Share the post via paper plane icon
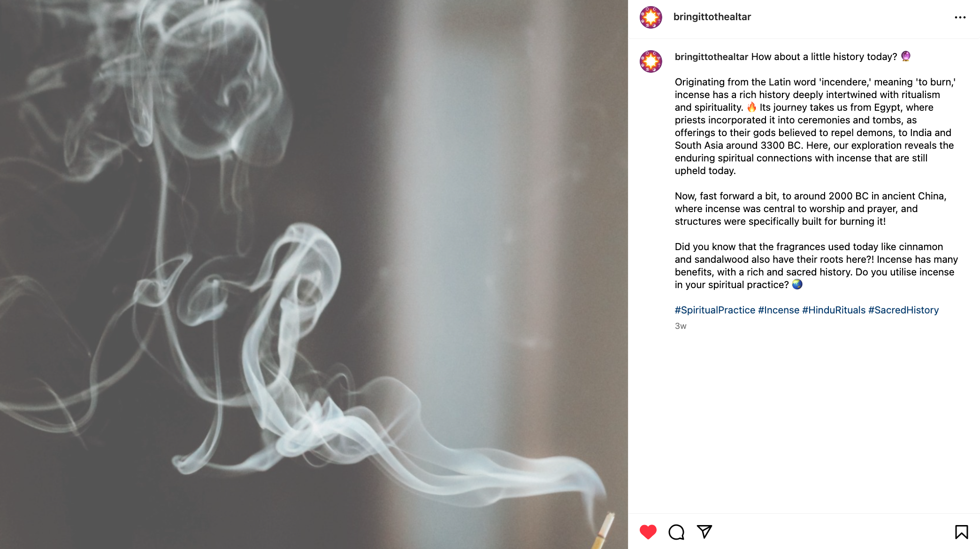This screenshot has height=549, width=980. [704, 531]
